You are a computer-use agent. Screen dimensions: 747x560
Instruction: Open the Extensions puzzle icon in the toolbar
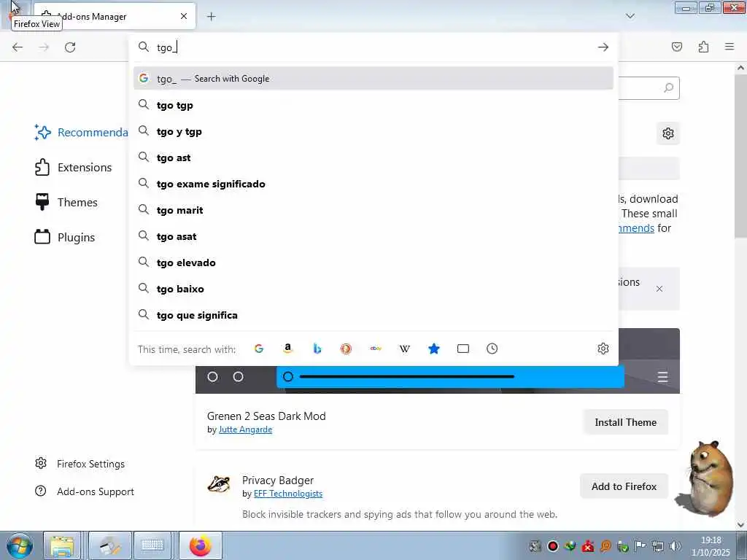[x=703, y=47]
